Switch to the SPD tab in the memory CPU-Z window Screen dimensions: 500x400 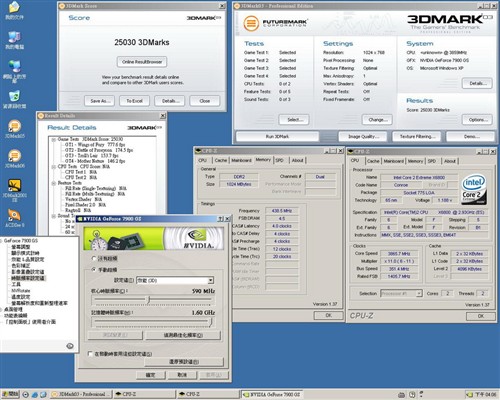[279, 160]
